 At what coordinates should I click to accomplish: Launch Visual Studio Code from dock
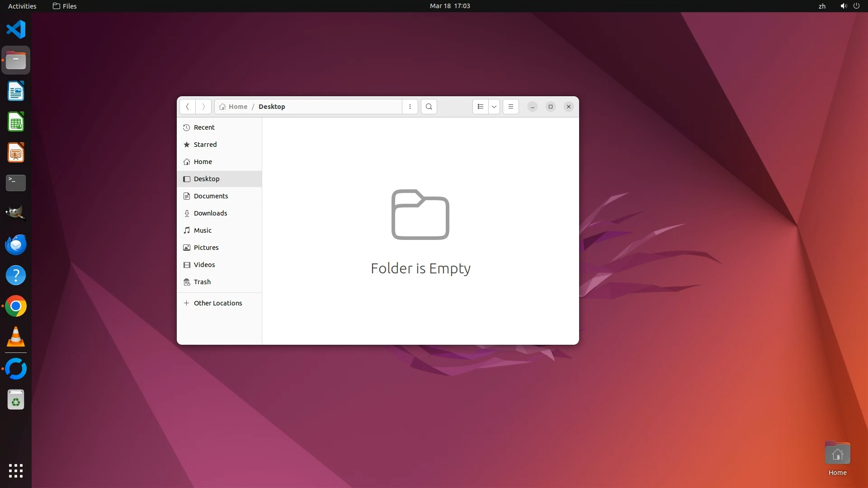click(16, 29)
